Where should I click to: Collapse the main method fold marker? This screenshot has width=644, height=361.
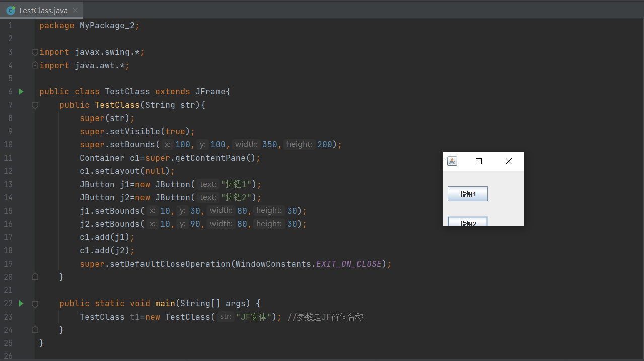35,304
